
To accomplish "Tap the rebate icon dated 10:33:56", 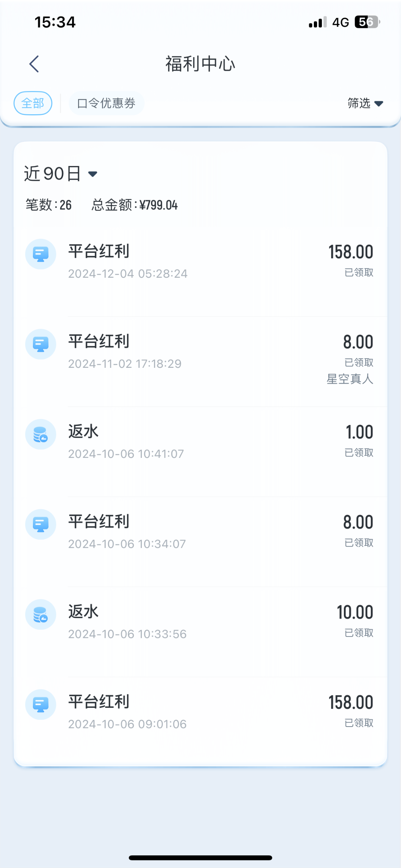I will point(40,614).
